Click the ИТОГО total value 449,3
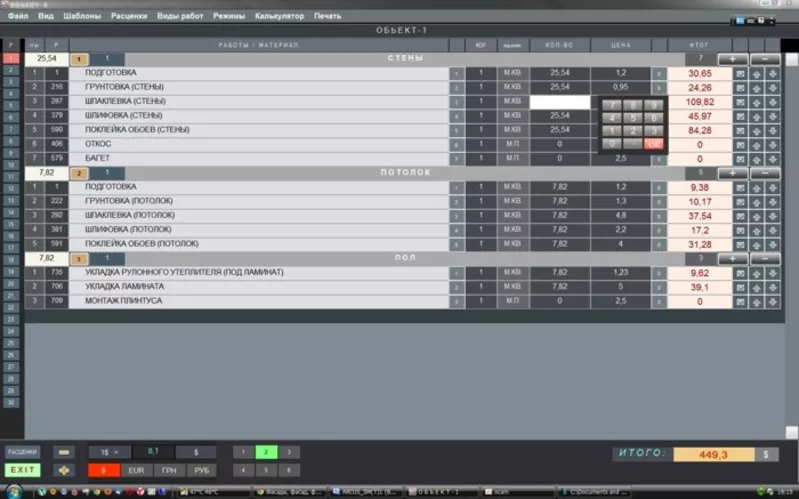The width and height of the screenshot is (799, 499). point(713,455)
